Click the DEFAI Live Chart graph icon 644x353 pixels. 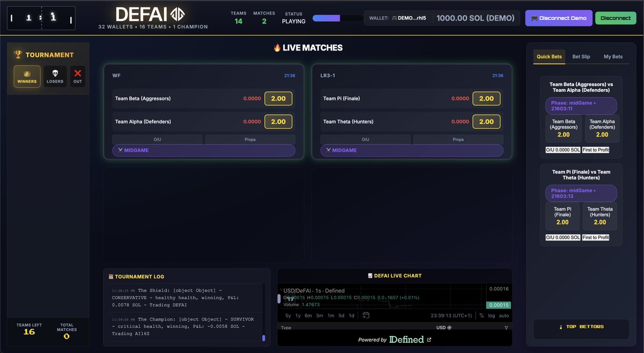coord(370,276)
